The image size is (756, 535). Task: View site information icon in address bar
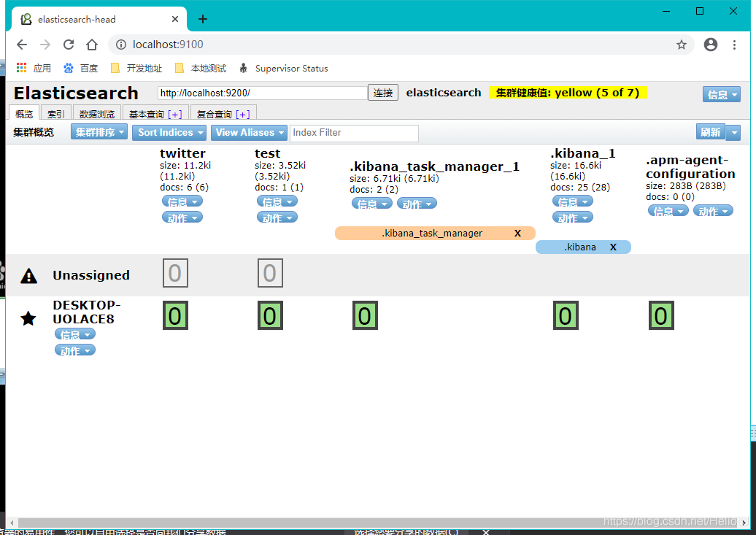(x=121, y=45)
